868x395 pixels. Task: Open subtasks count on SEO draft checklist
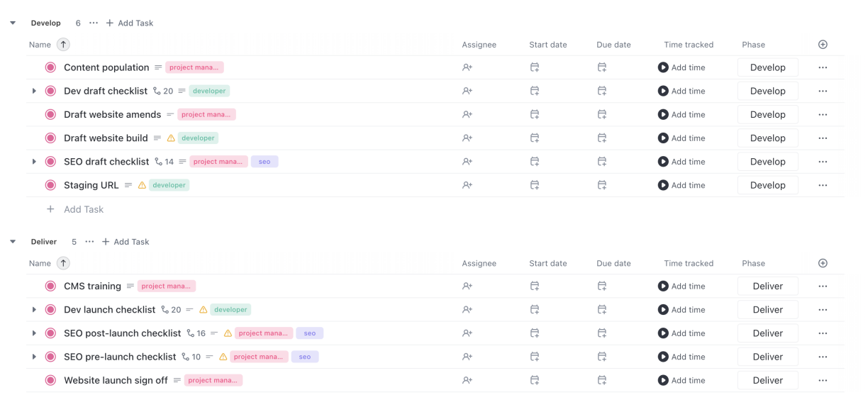[x=164, y=162]
